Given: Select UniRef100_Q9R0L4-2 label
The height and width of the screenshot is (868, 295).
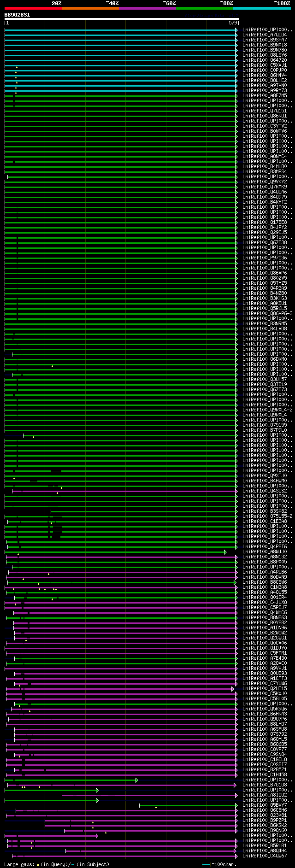Looking at the screenshot, I should 267,410.
